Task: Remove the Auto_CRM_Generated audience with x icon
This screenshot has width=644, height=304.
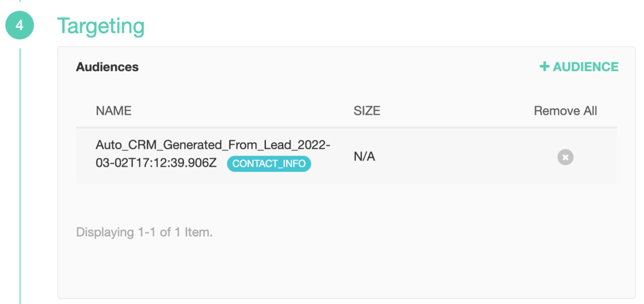Action: click(x=565, y=157)
